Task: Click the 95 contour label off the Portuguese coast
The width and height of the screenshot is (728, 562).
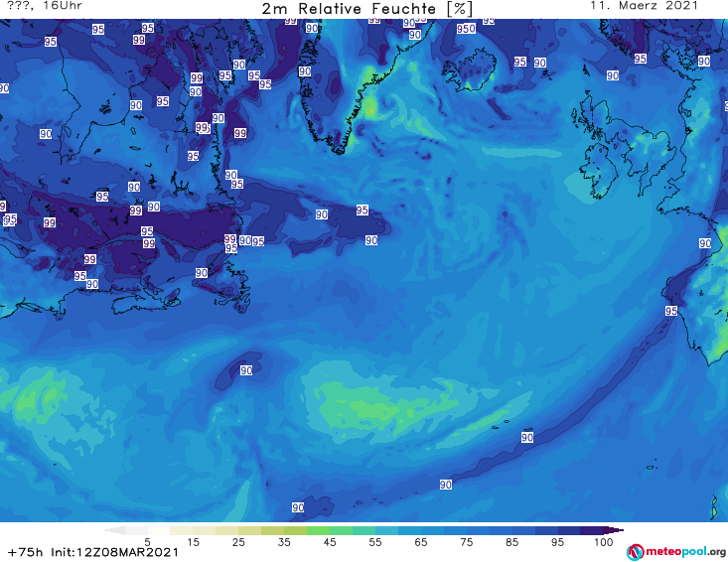Action: [671, 311]
